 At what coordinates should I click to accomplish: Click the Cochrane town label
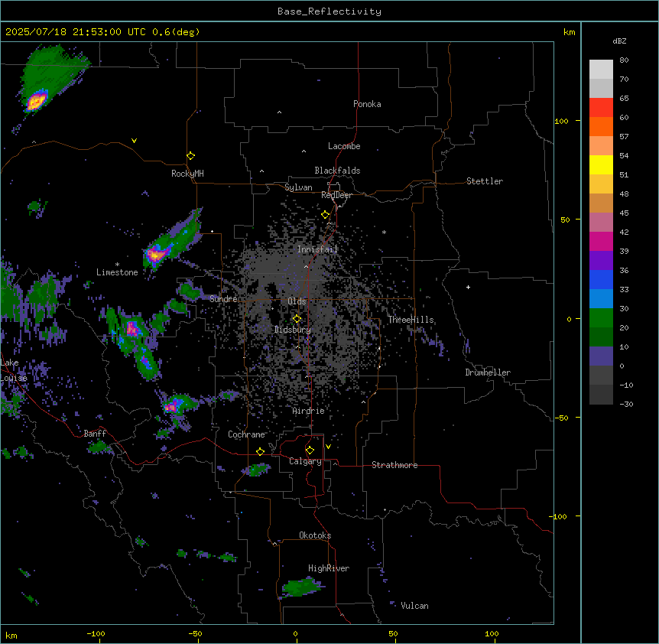247,434
